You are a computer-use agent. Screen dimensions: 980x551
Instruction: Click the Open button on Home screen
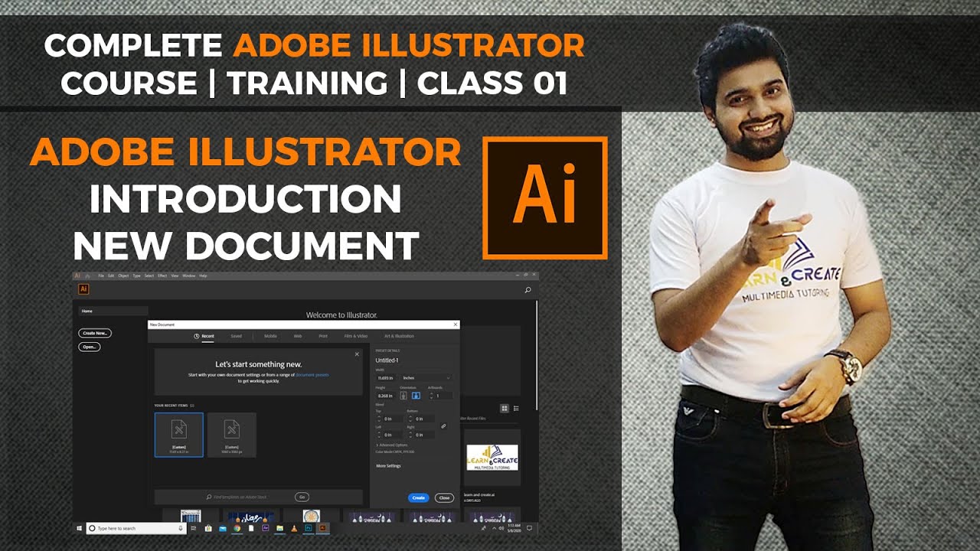click(x=90, y=347)
